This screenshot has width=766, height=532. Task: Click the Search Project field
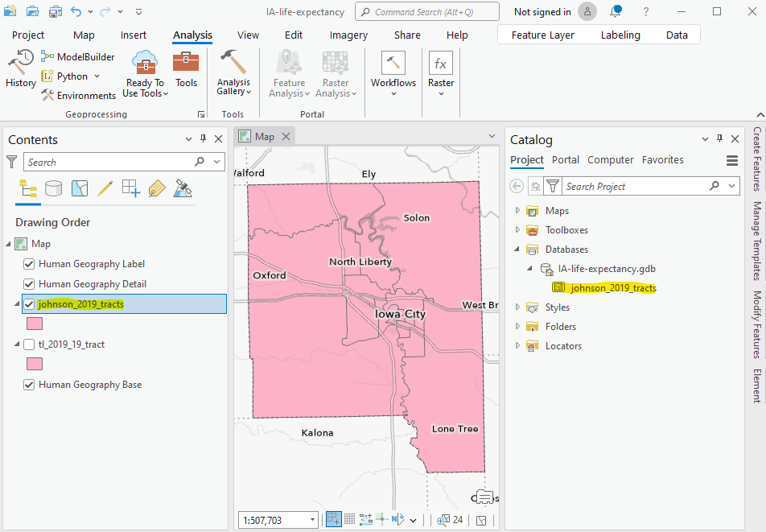[x=650, y=186]
